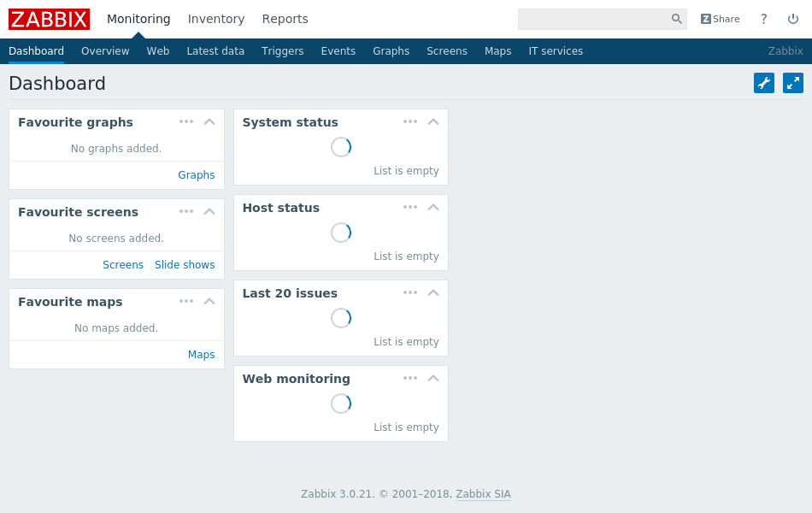Open Web monitoring three-dot menu
Viewport: 812px width, 513px height.
410,378
